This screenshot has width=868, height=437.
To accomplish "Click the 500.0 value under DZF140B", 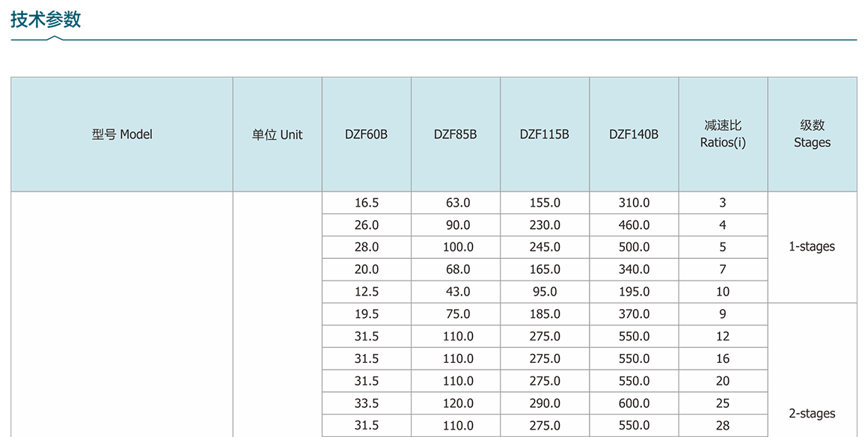I will pos(634,247).
